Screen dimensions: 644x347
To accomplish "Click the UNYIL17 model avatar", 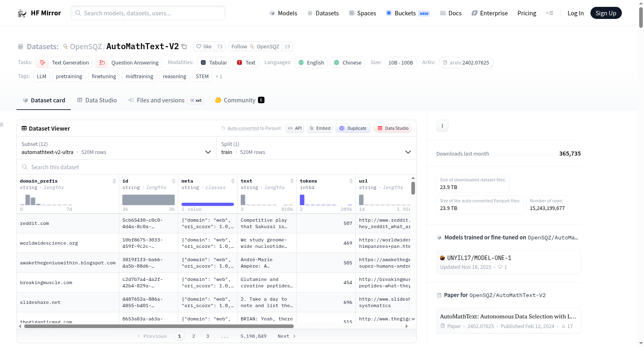I will pyautogui.click(x=442, y=258).
